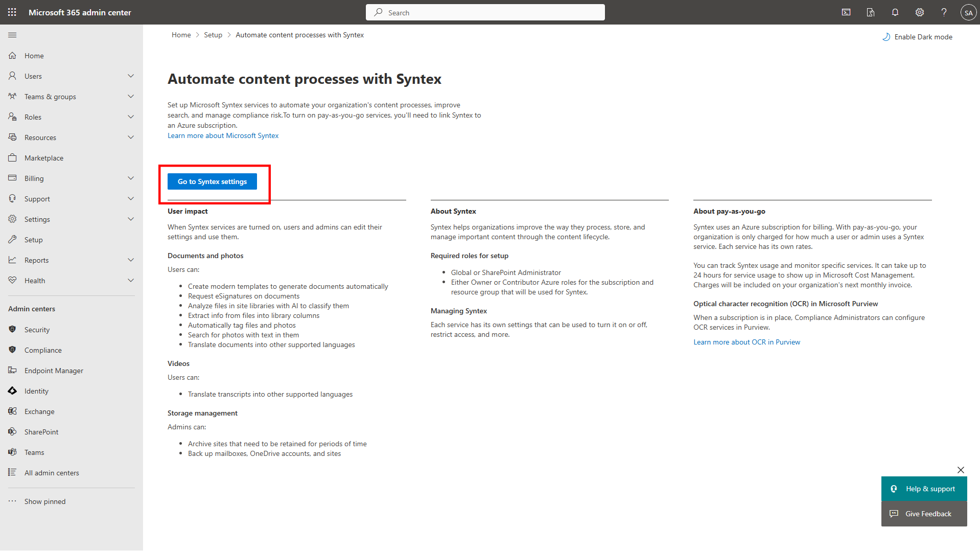Open SA account avatar menu
The image size is (980, 551).
(x=968, y=12)
